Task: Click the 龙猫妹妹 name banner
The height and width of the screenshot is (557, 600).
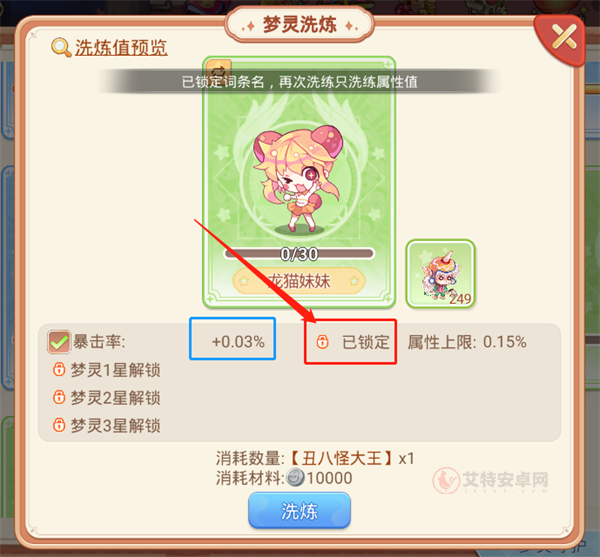Action: pos(299,281)
